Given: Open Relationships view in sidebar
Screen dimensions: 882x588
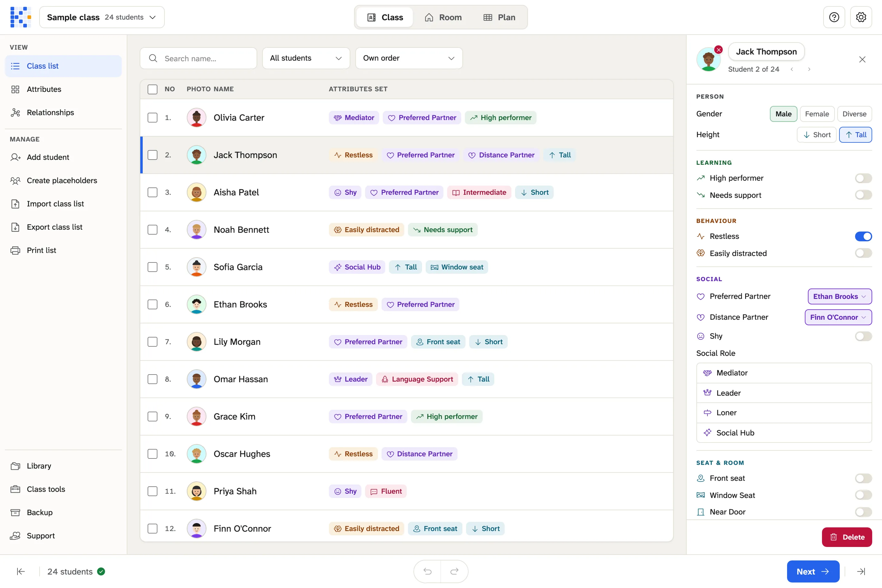Looking at the screenshot, I should pyautogui.click(x=50, y=112).
